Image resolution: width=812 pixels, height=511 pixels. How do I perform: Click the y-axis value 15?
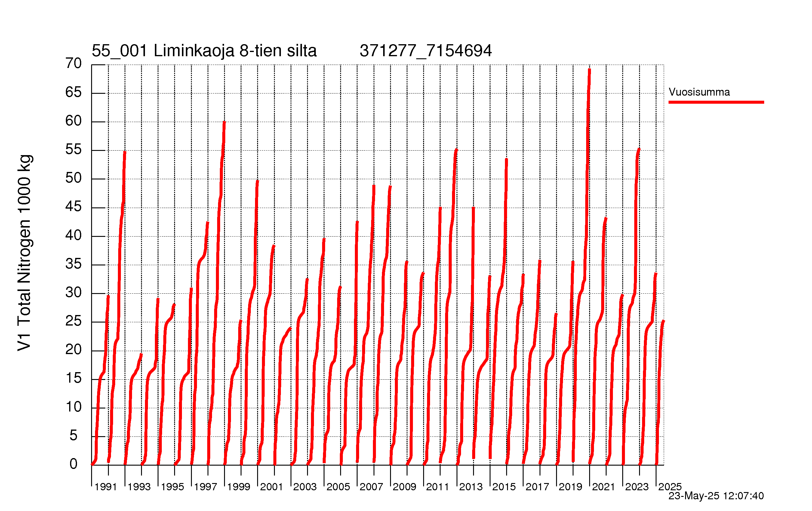pos(73,378)
